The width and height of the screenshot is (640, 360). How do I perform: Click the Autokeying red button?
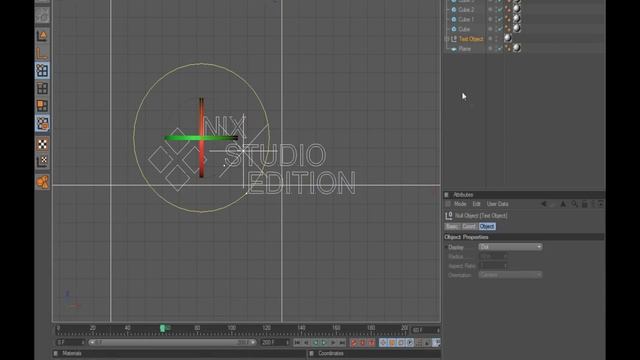(x=362, y=342)
